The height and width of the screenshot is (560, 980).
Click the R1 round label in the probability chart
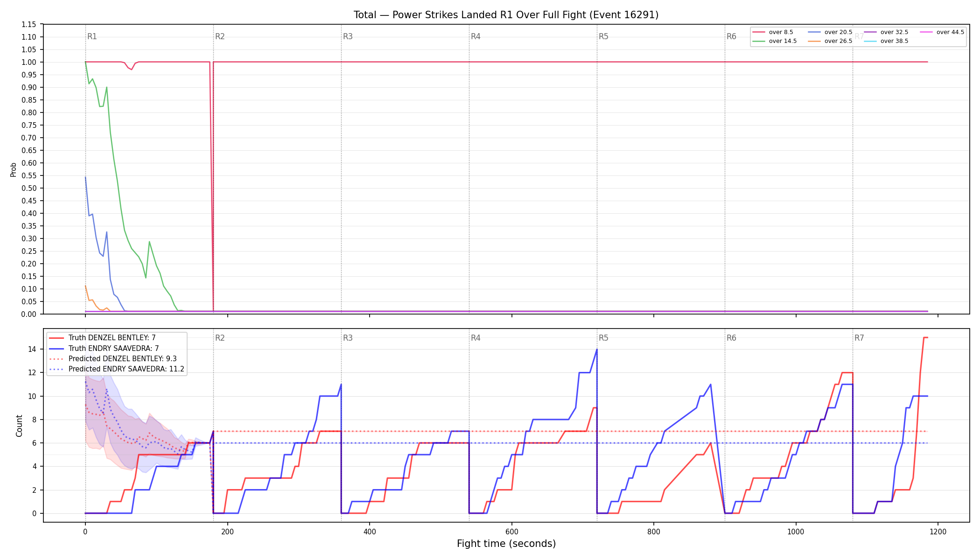(x=92, y=36)
